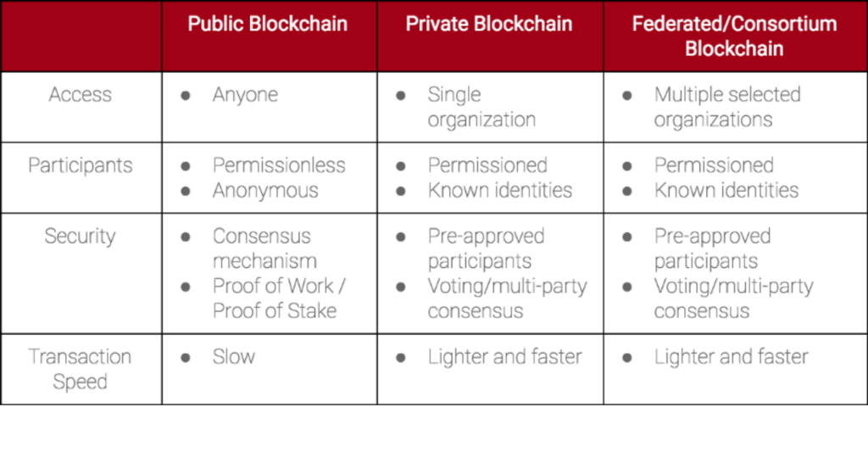The height and width of the screenshot is (474, 868).
Task: Click Proof of Work / Proof of Stake
Action: pos(279,298)
